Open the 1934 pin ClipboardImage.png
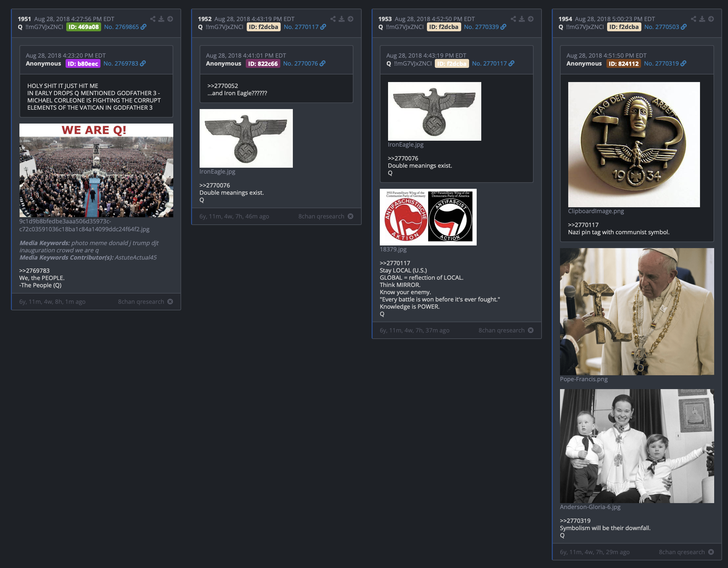The height and width of the screenshot is (568, 728). 634,145
